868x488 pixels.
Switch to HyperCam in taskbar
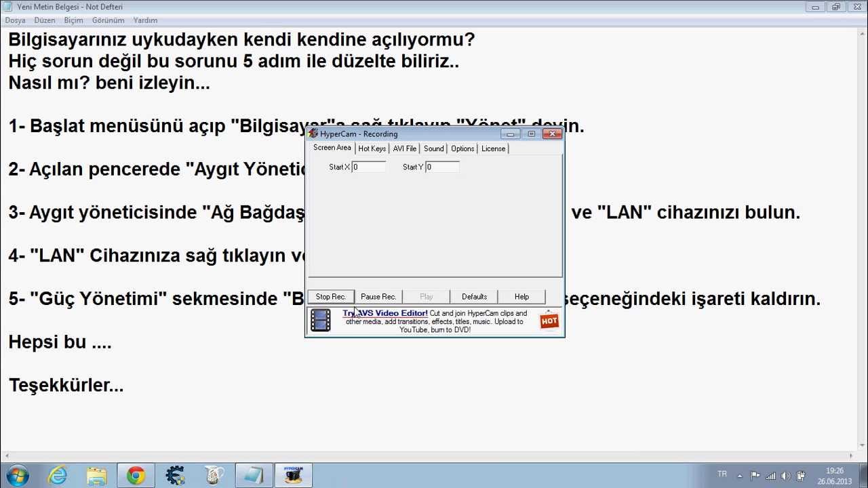click(x=293, y=476)
